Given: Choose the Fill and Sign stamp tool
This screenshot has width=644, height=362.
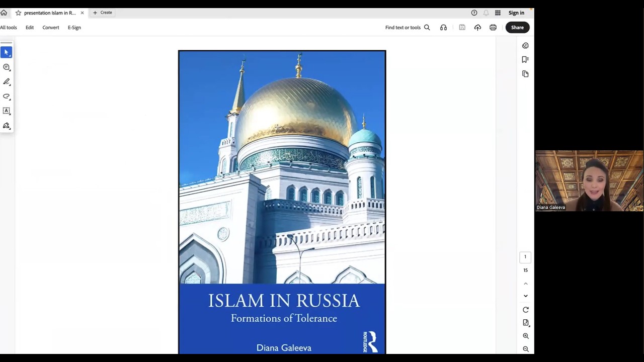Looking at the screenshot, I should click(x=7, y=126).
